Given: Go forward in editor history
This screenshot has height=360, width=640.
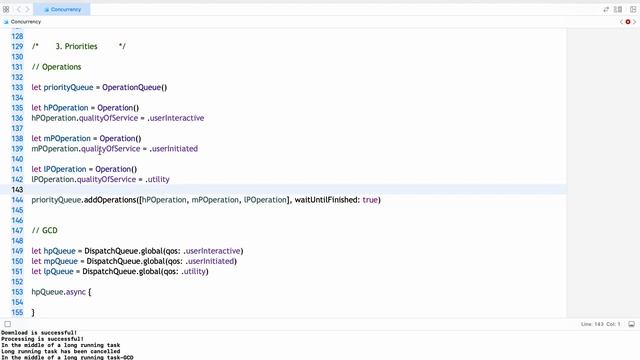Looking at the screenshot, I should tap(28, 9).
